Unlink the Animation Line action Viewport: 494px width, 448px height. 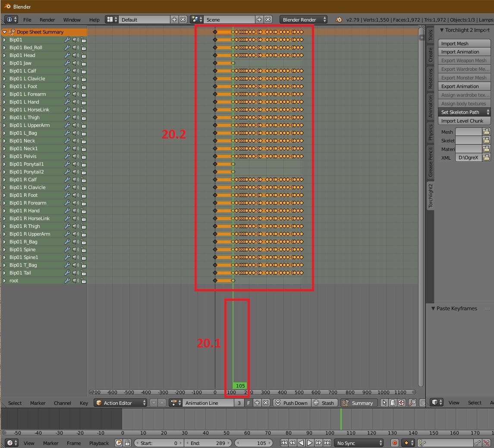[x=266, y=403]
